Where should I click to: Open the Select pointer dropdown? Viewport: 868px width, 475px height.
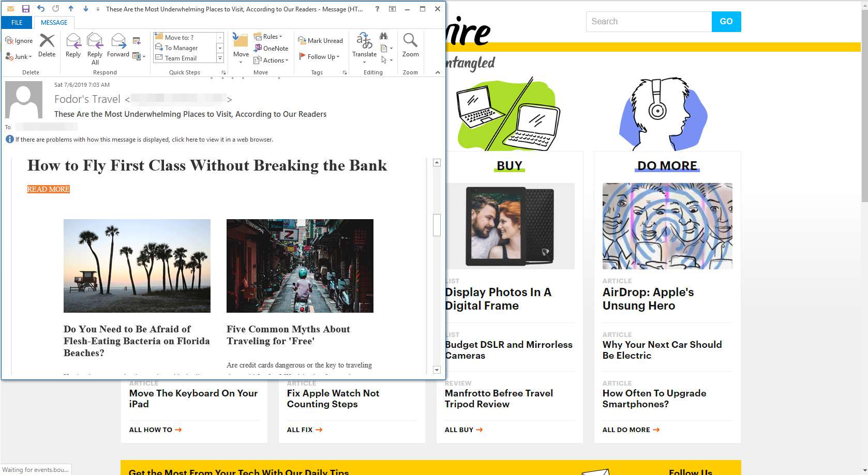point(386,60)
